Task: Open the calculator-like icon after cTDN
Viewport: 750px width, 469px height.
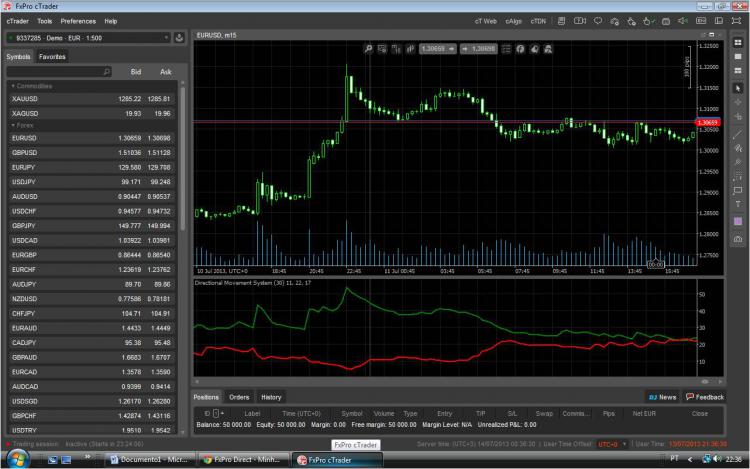Action: (562, 21)
